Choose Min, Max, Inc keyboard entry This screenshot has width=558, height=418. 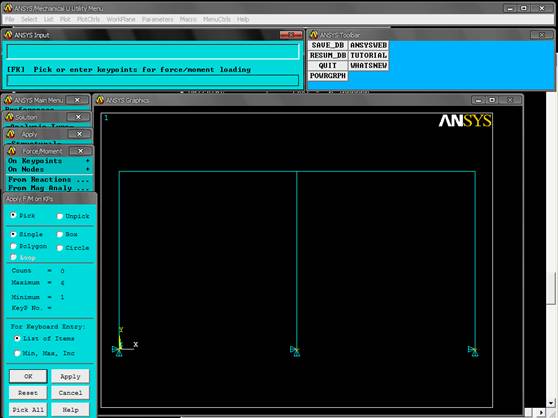(17, 353)
